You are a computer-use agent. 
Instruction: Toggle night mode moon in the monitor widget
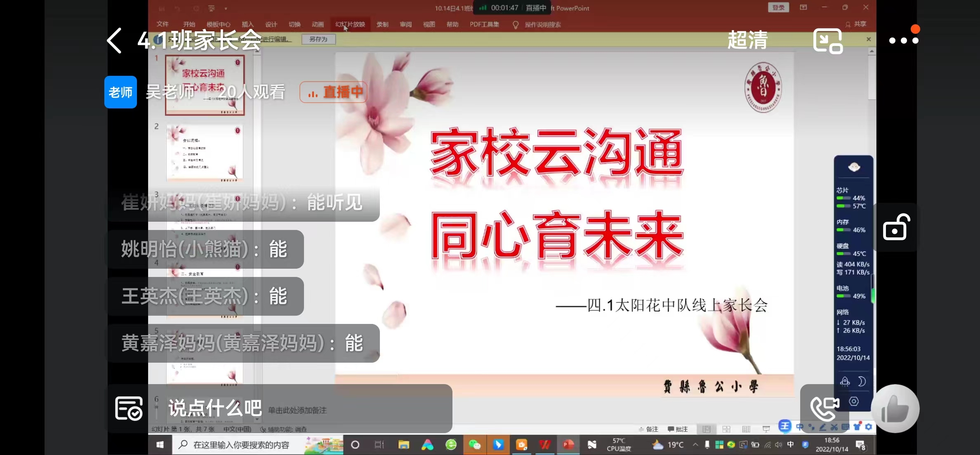click(x=862, y=381)
